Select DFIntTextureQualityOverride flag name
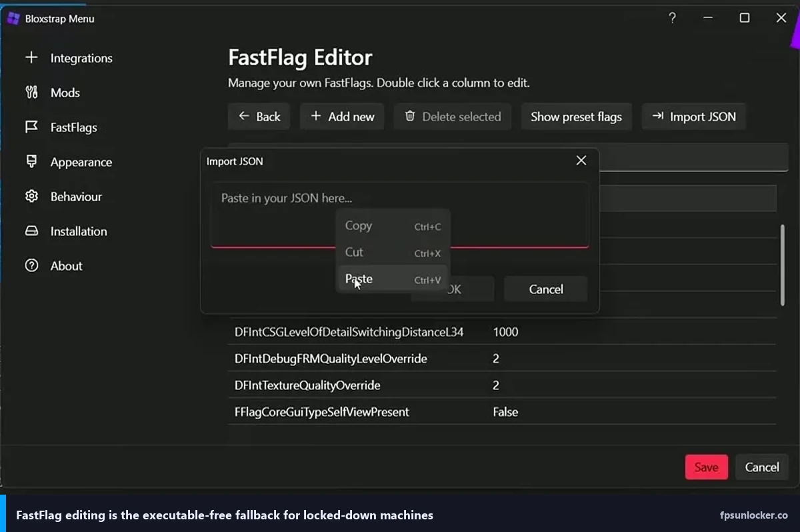The width and height of the screenshot is (800, 532). [307, 385]
